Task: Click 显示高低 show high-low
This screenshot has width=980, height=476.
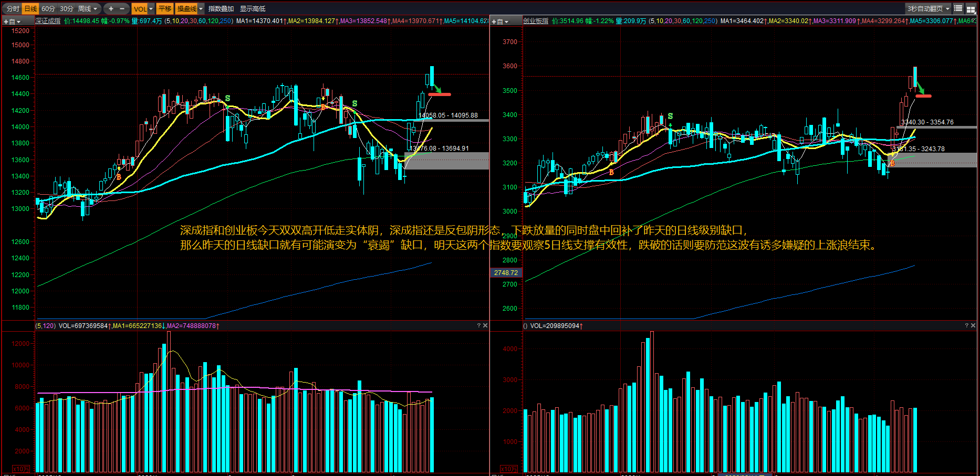Action: 253,9
